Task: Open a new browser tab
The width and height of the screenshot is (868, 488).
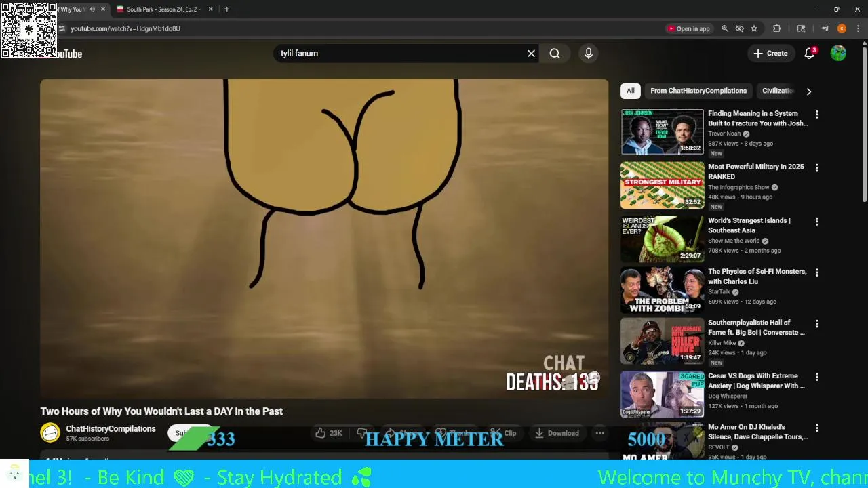Action: click(x=226, y=9)
